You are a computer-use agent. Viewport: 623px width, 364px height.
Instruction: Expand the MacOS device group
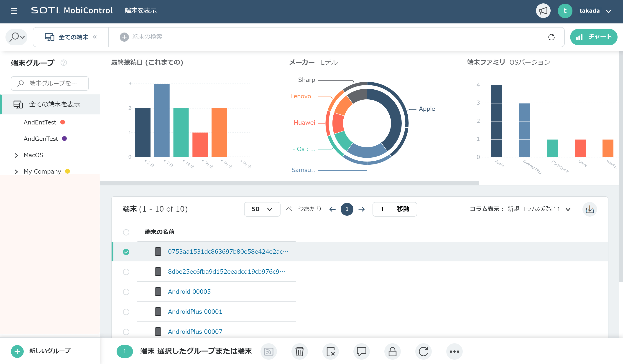[16, 155]
